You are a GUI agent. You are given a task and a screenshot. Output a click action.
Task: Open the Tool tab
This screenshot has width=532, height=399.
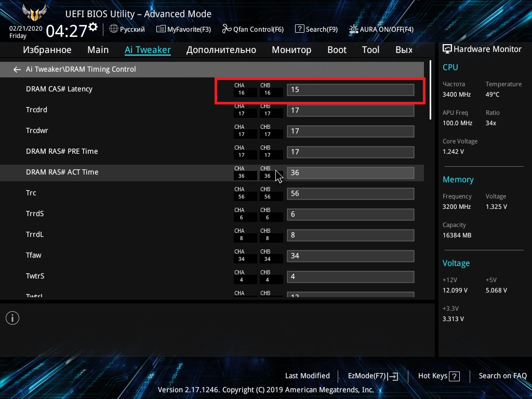pos(370,50)
